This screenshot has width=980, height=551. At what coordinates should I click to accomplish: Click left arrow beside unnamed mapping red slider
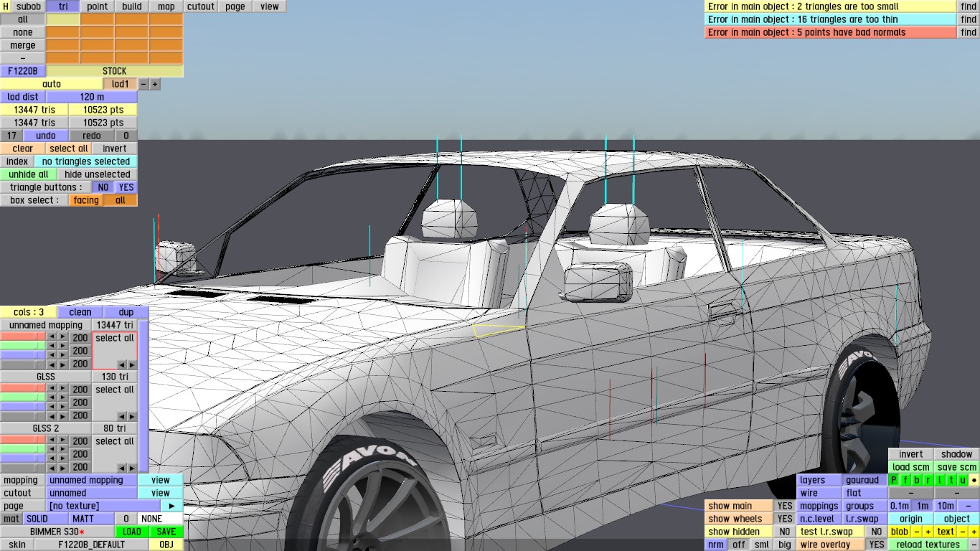point(52,338)
